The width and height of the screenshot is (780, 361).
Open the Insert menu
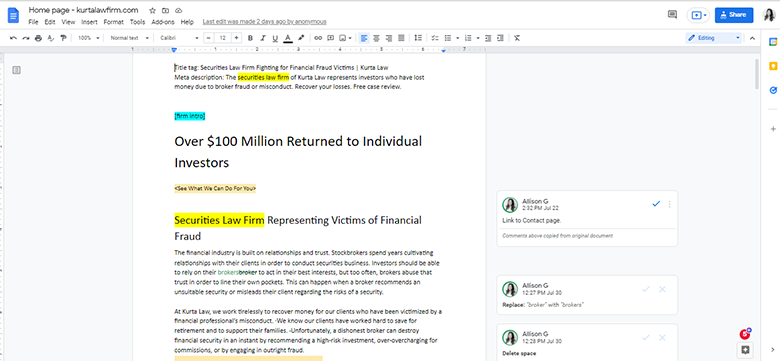[x=90, y=22]
